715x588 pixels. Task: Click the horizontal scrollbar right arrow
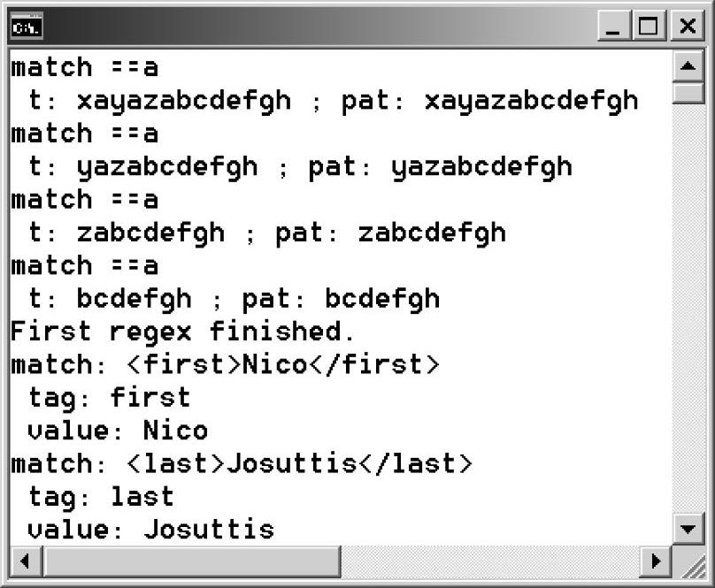pos(656,560)
